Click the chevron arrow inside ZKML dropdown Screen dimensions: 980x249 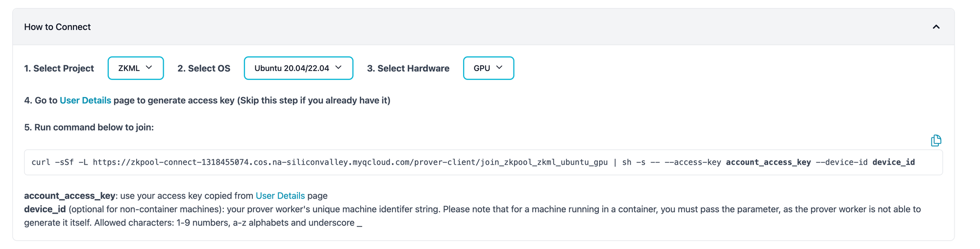[x=149, y=68]
